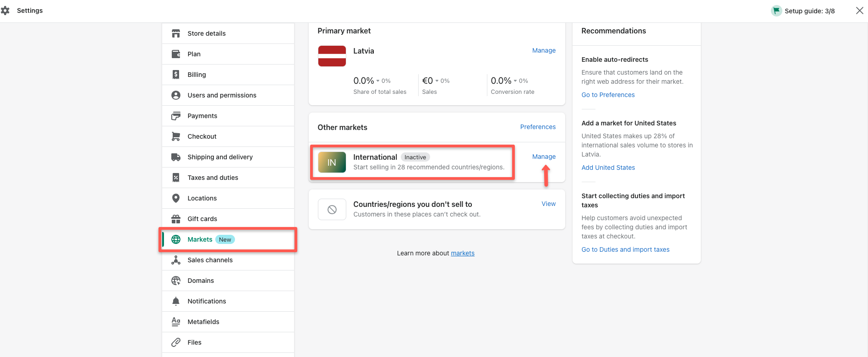Open Taxes and duties settings

(228, 178)
